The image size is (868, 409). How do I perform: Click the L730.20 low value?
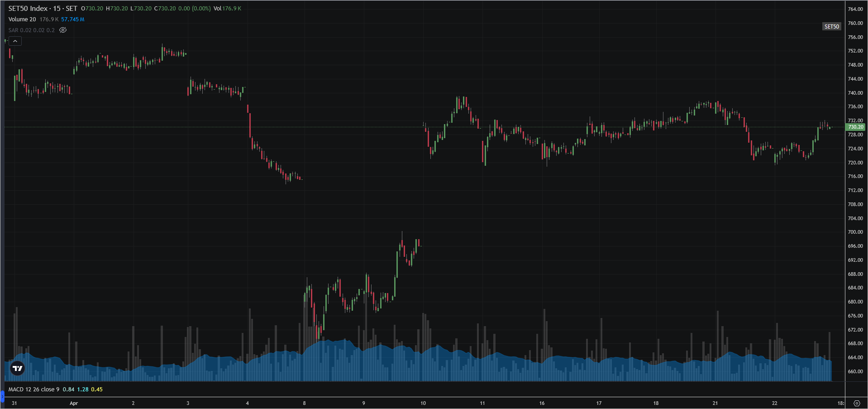click(141, 9)
